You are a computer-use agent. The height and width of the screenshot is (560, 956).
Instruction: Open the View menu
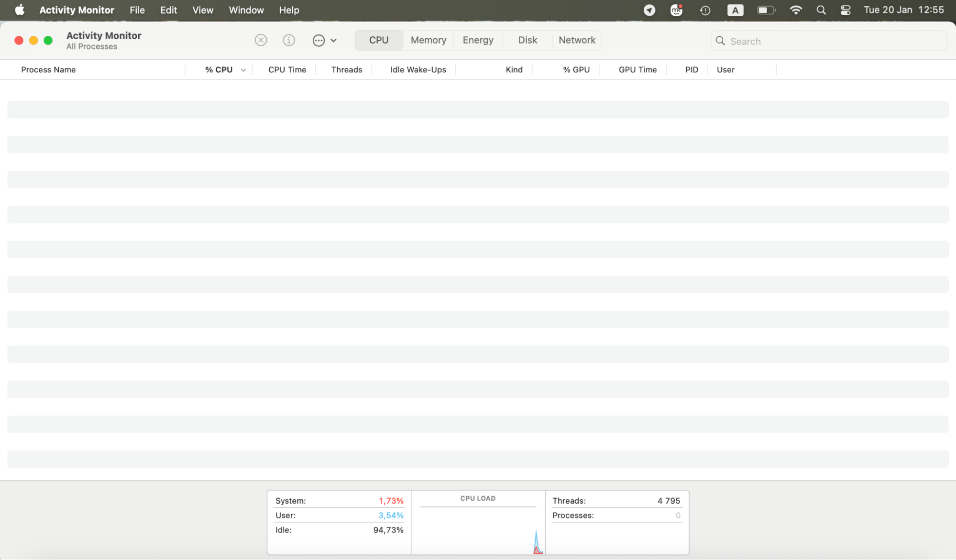click(x=202, y=10)
